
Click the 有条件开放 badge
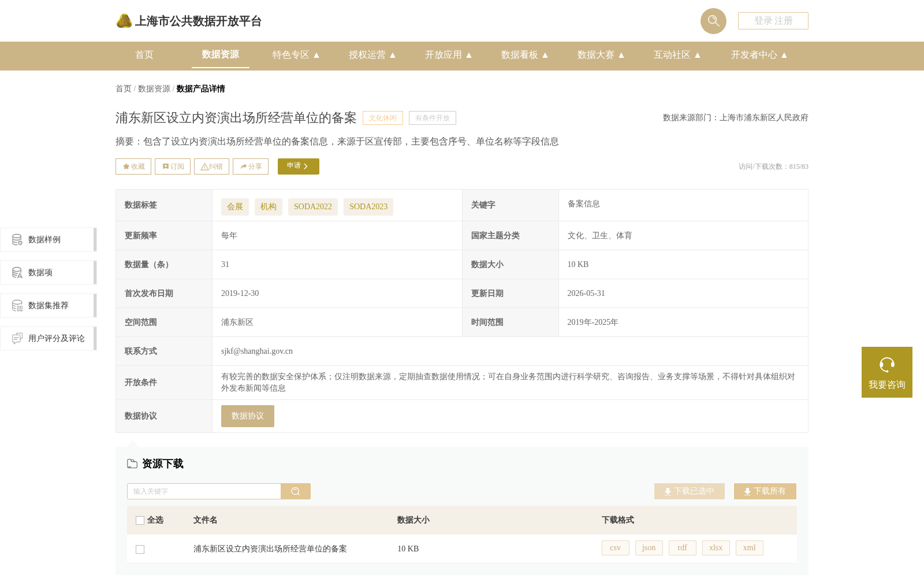(433, 118)
